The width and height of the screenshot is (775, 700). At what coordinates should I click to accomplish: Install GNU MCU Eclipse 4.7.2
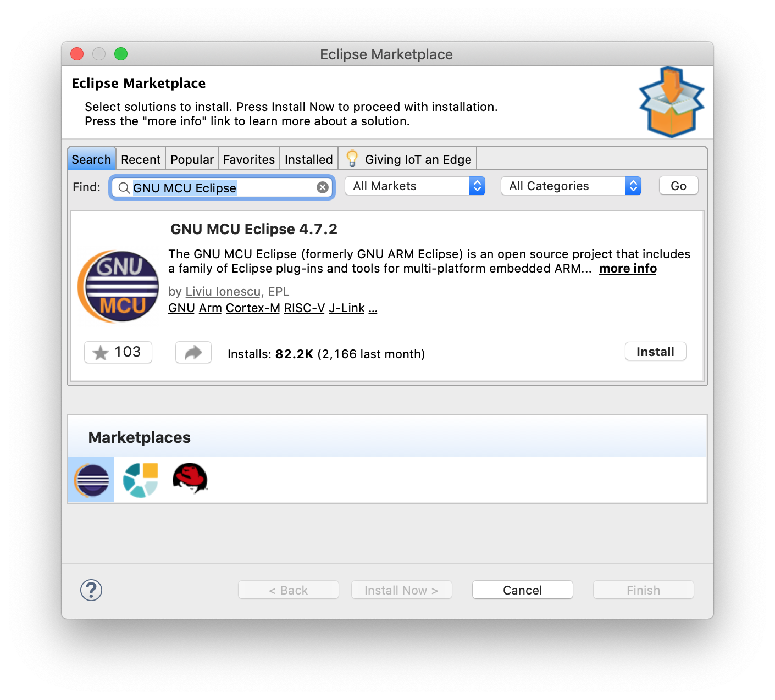pos(655,352)
